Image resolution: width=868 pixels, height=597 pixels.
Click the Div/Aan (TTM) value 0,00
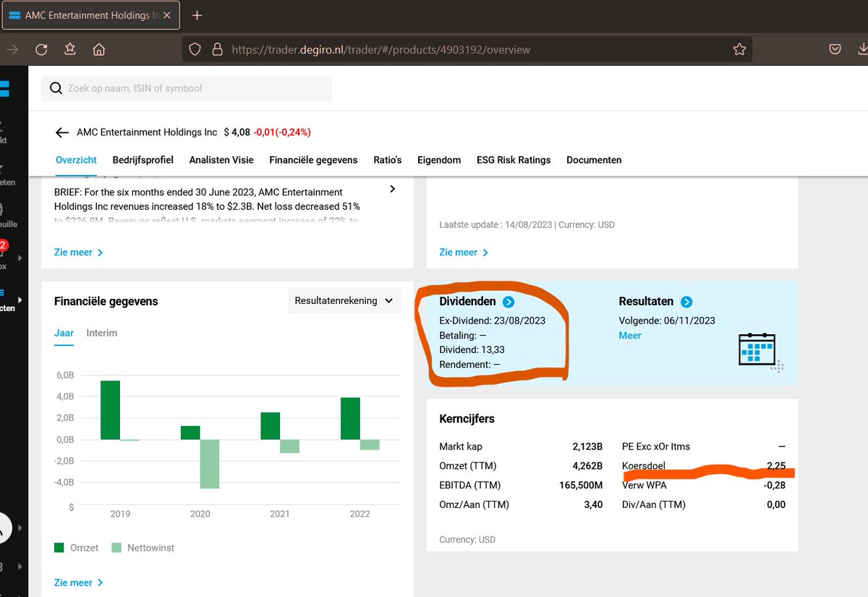[775, 505]
